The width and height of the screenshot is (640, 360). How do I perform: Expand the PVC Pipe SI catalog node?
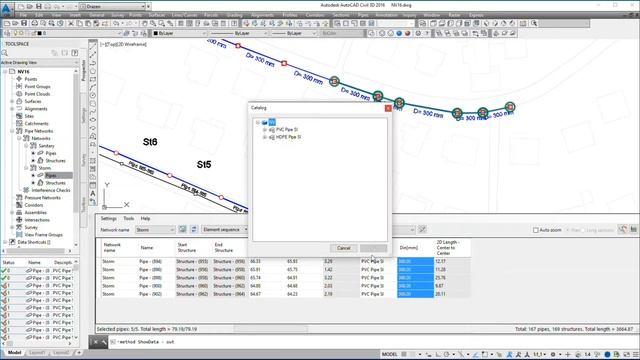click(264, 130)
